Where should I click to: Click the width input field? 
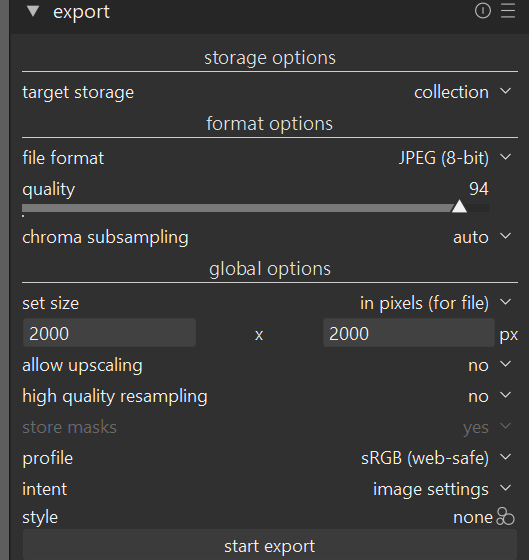pyautogui.click(x=109, y=333)
